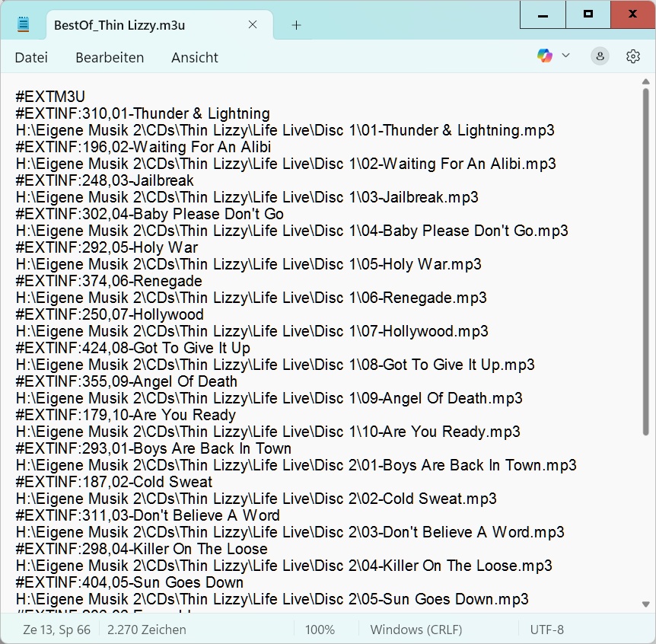Open the account profile icon
656x644 pixels.
600,56
